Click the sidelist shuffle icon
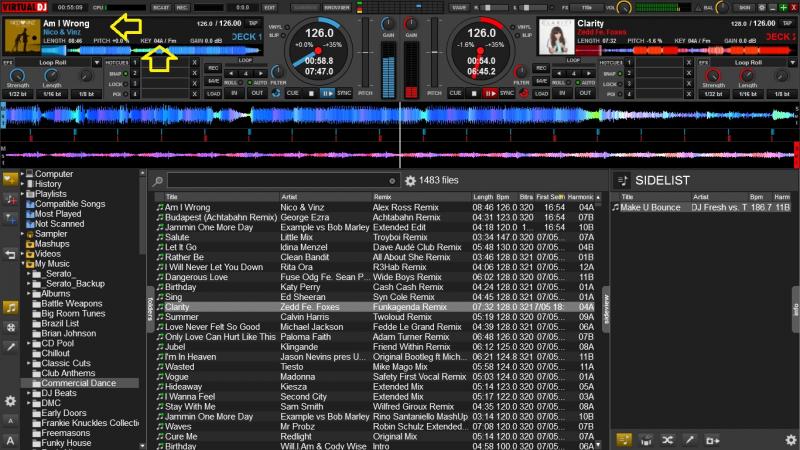The width and height of the screenshot is (800, 450). pos(667,440)
